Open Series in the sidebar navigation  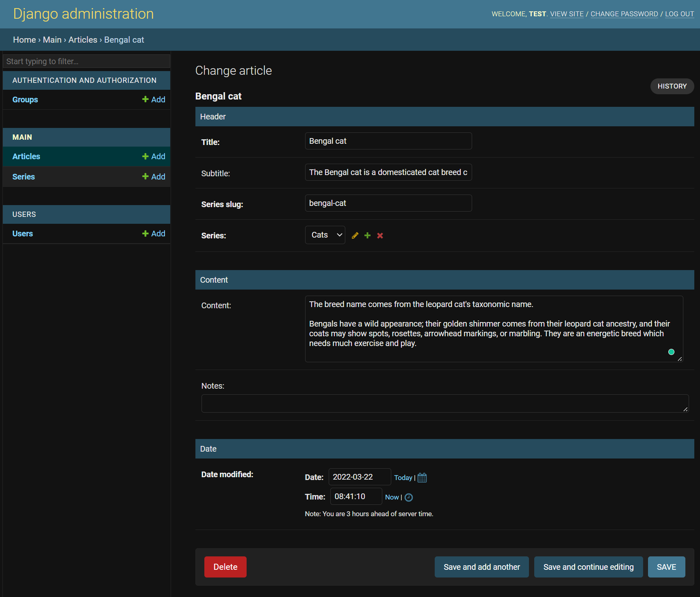click(24, 177)
